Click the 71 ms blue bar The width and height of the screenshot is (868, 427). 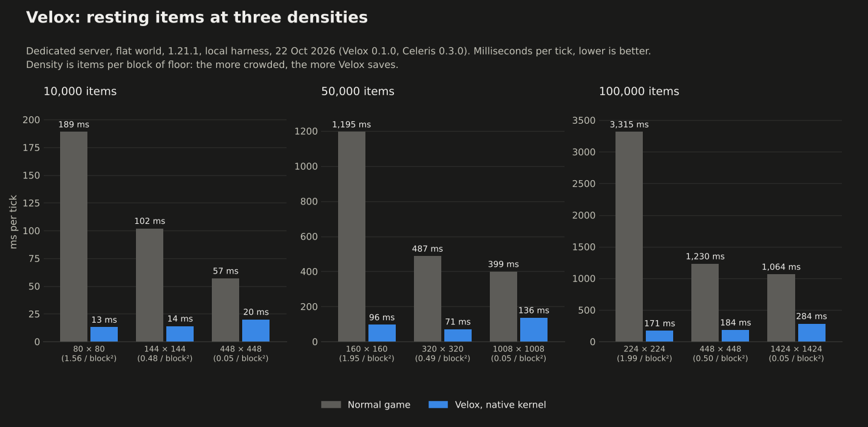click(458, 335)
